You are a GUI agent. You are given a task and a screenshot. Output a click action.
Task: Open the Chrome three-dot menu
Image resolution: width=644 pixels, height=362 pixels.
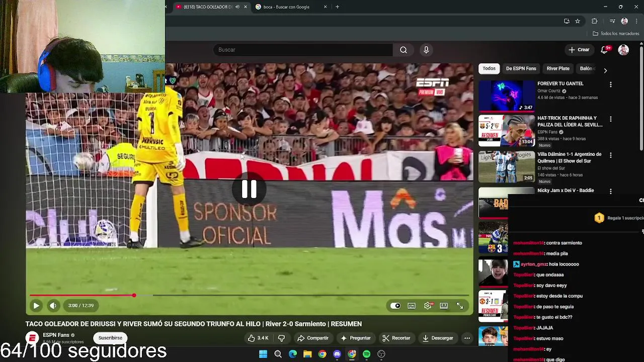(x=636, y=21)
